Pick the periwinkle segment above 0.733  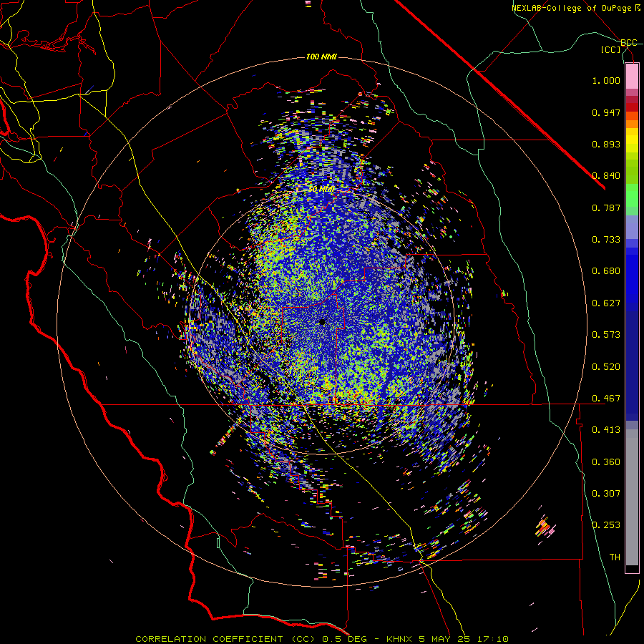(632, 227)
